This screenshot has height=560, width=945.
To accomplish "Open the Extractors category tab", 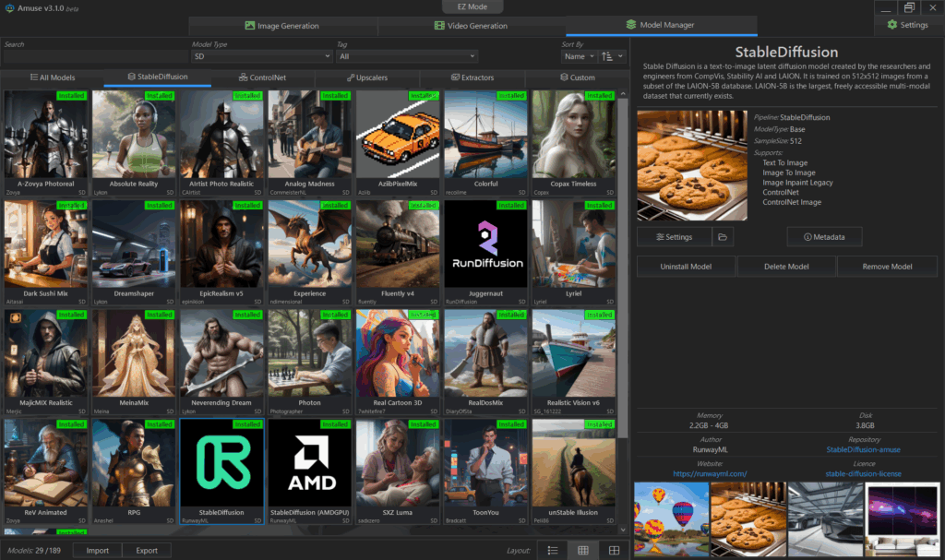I will coord(472,77).
